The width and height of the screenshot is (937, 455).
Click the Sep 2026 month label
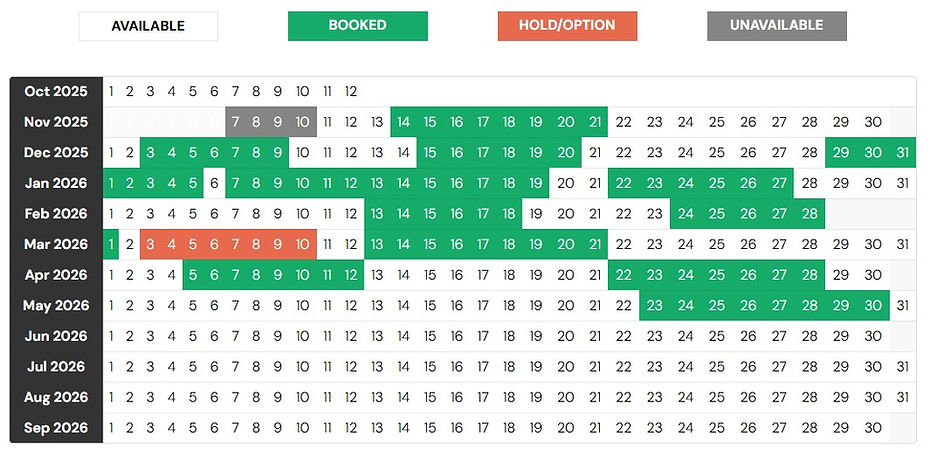point(56,428)
